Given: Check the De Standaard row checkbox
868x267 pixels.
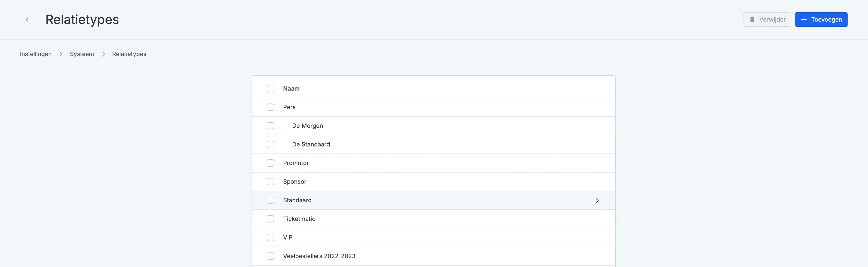Looking at the screenshot, I should (x=270, y=144).
